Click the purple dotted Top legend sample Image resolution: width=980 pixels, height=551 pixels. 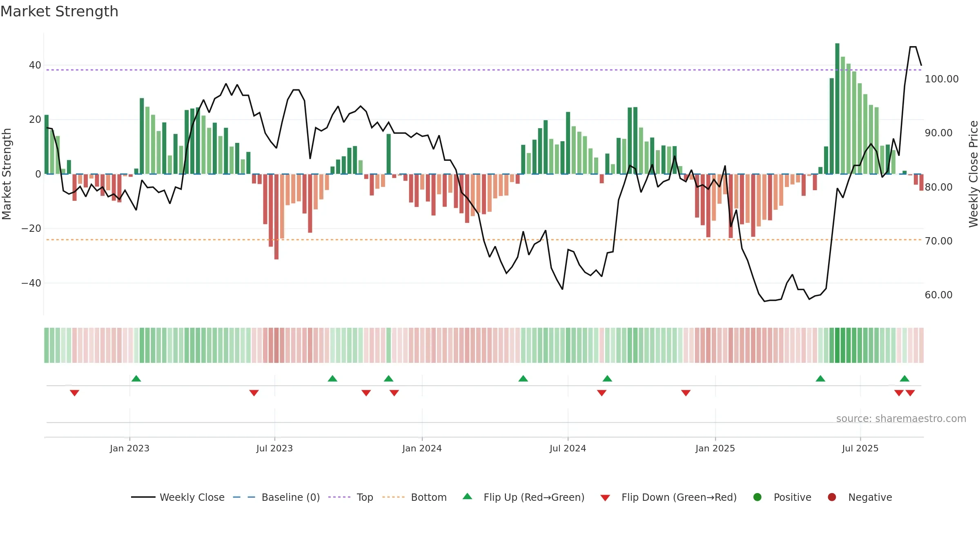pyautogui.click(x=339, y=497)
